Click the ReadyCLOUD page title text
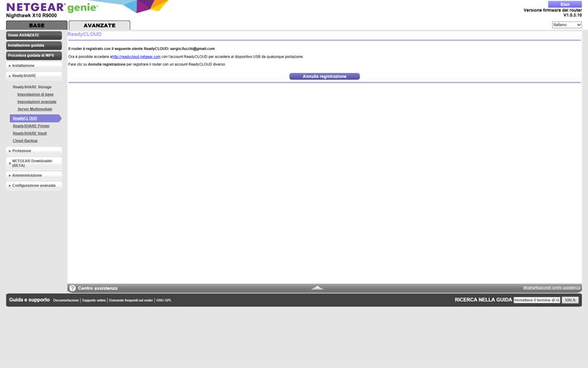The width and height of the screenshot is (588, 368). coord(85,34)
